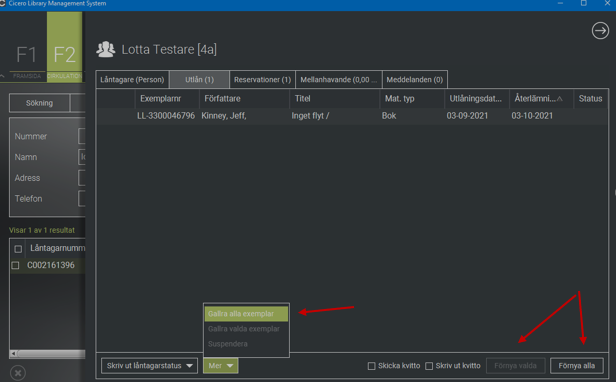Viewport: 616px width, 382px height.
Task: Click title cell Inget flyt /
Action: pyautogui.click(x=310, y=116)
